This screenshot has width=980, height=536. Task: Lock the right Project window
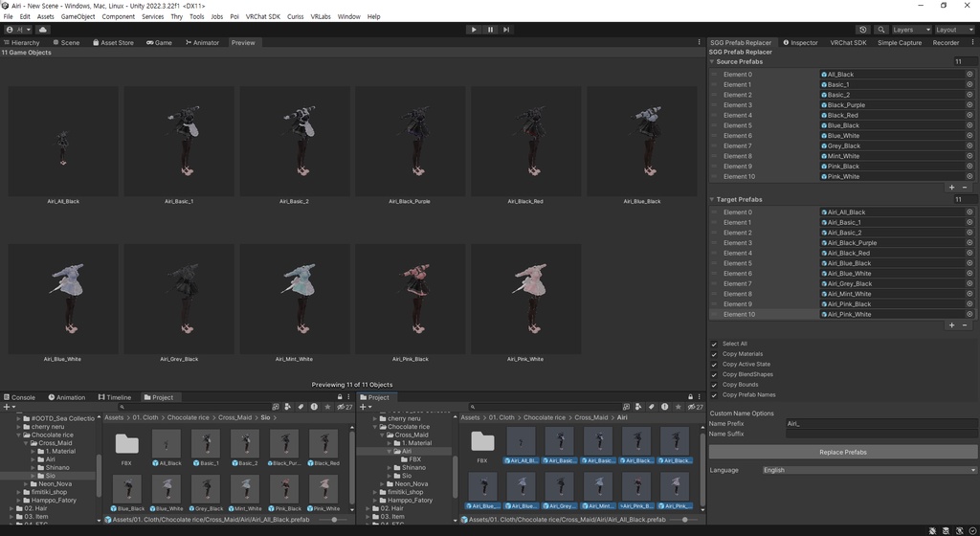tap(691, 397)
